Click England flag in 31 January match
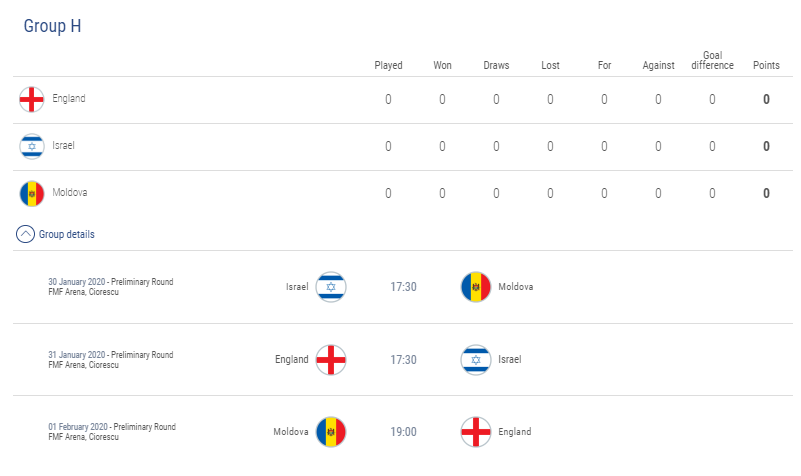801x476 pixels. point(331,360)
